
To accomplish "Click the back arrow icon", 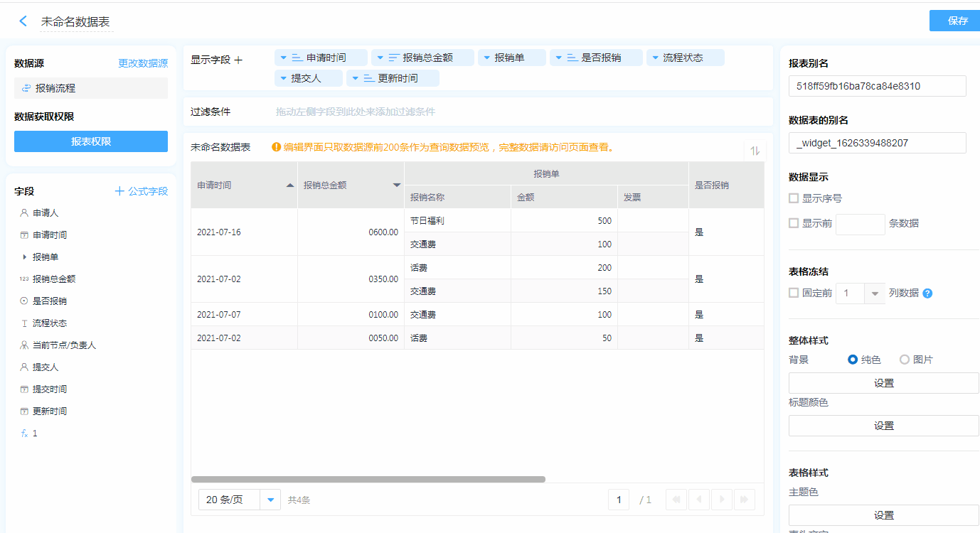I will (23, 21).
